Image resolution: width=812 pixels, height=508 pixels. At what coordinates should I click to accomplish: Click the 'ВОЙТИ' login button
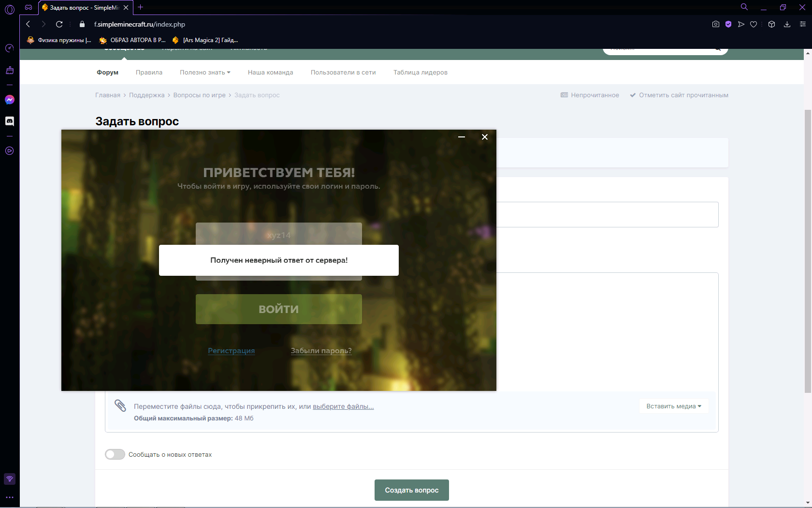279,309
